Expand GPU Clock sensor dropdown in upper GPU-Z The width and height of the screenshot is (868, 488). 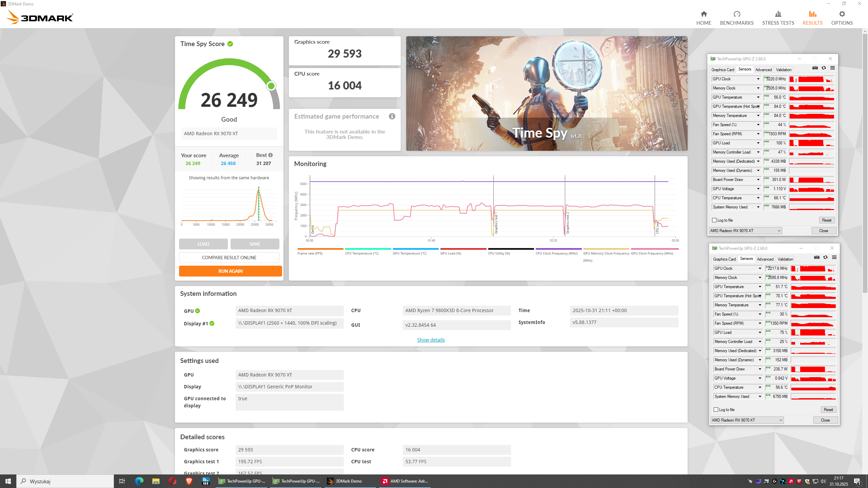758,79
